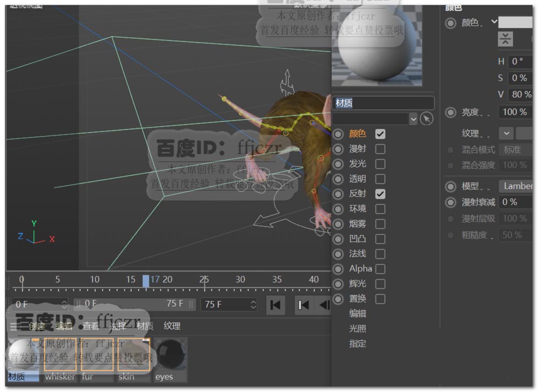The height and width of the screenshot is (392, 538).
Task: Uncheck the 反射 channel checkbox
Action: pos(380,194)
